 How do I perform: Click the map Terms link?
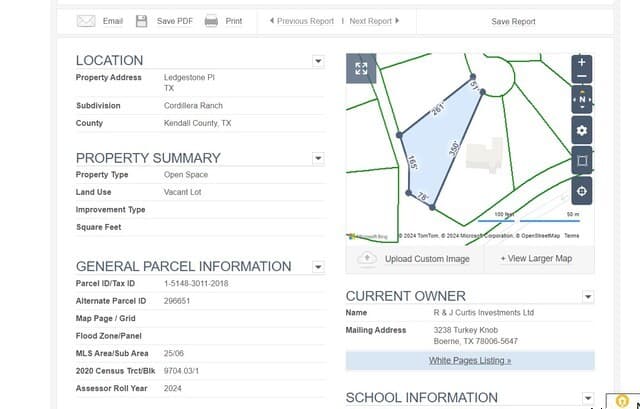571,236
